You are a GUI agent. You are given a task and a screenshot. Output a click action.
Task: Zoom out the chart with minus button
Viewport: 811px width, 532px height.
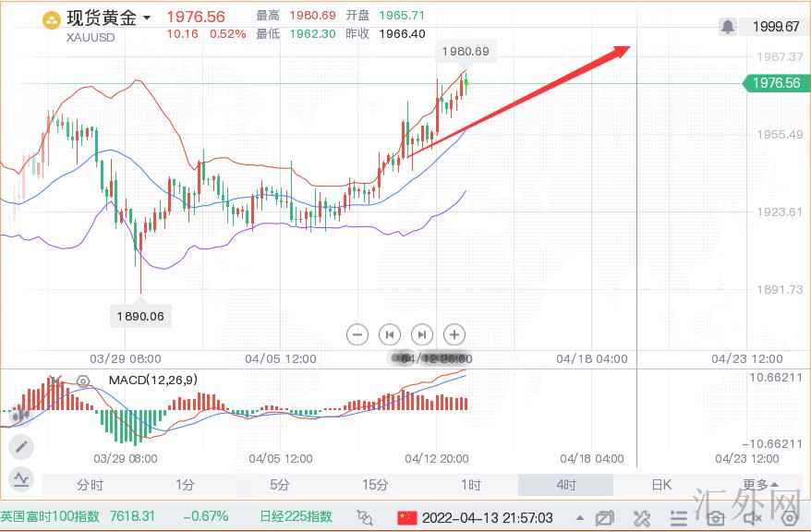tap(357, 334)
